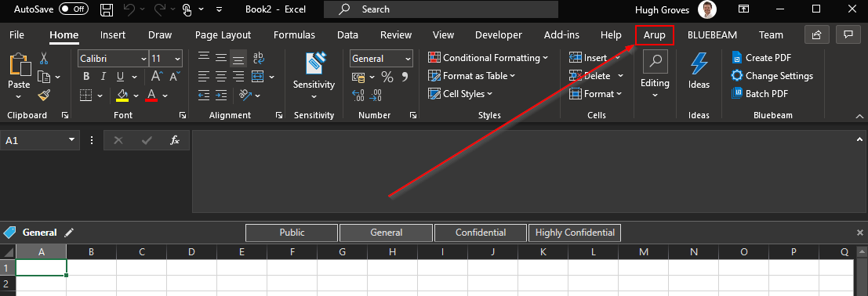Apply yellow Fill Color bucket
The image size is (868, 296).
(x=122, y=96)
